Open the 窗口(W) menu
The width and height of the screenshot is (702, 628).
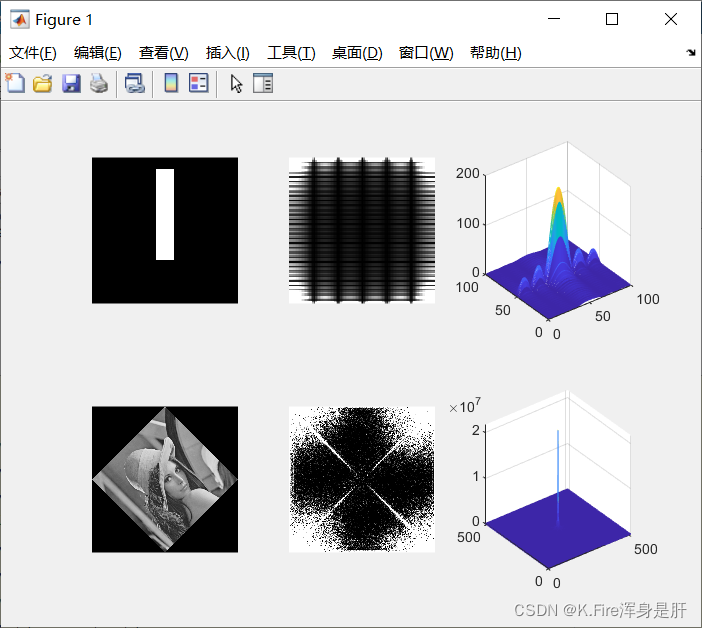tap(426, 53)
